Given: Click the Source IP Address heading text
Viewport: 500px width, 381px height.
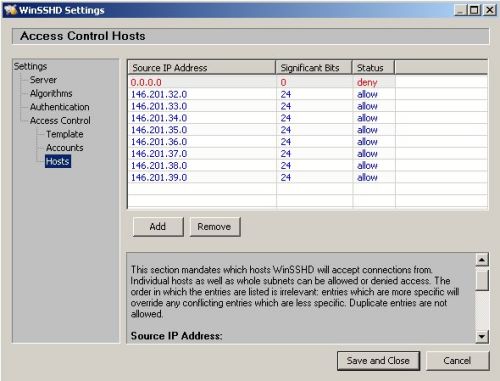Looking at the screenshot, I should [x=177, y=336].
